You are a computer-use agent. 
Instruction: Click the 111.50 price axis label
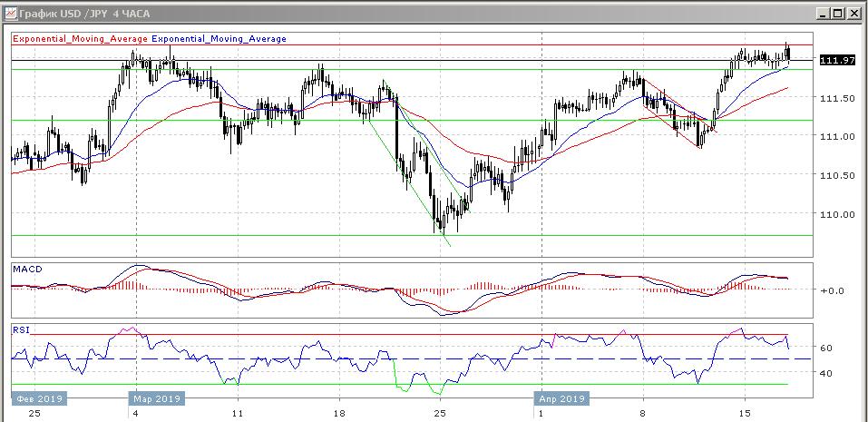point(837,98)
